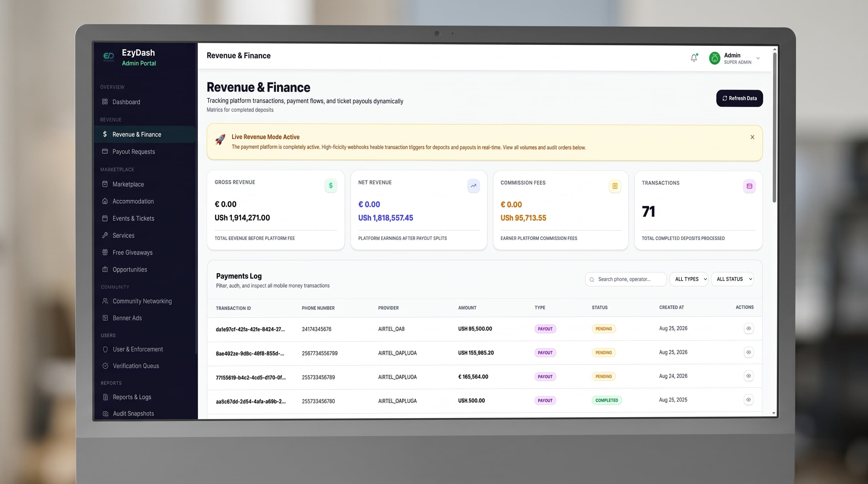Click the Refresh Data button

pos(739,98)
